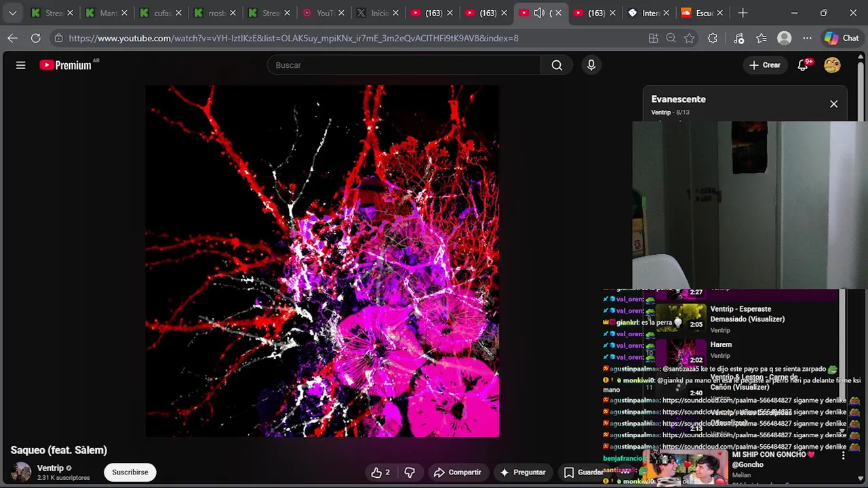
Task: Click the browser address bar URL
Action: click(294, 38)
